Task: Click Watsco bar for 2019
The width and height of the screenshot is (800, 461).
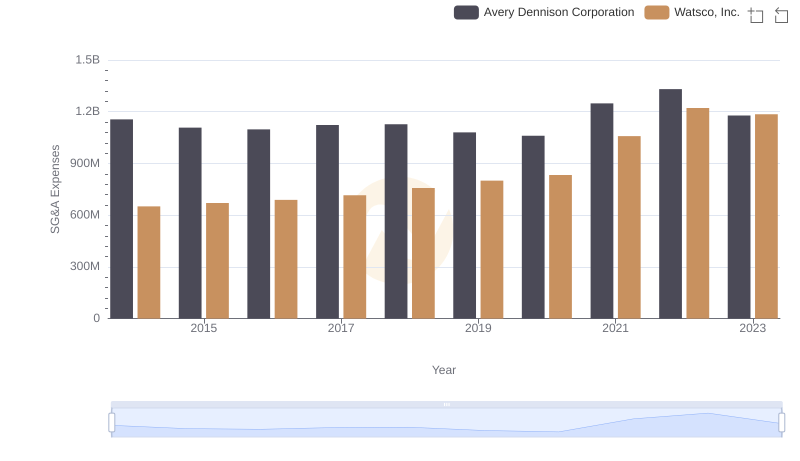Action: pos(492,249)
